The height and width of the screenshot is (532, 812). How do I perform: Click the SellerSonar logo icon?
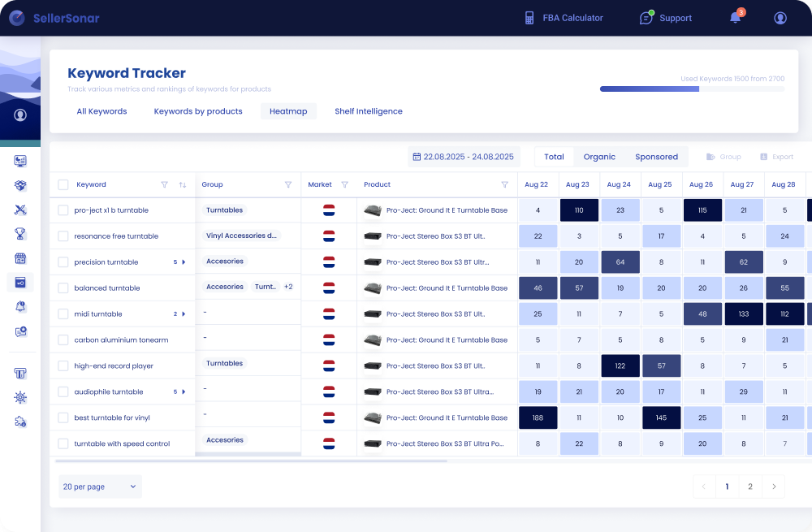17,18
